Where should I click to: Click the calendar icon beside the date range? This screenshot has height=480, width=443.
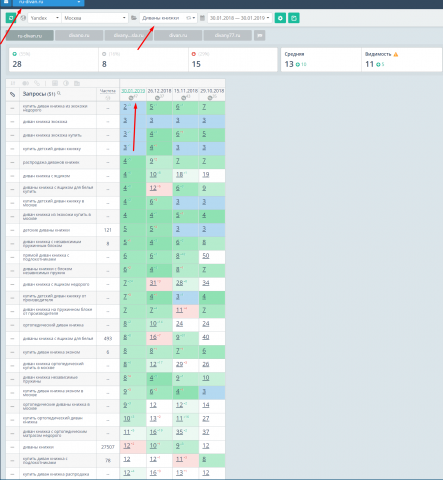click(x=202, y=18)
